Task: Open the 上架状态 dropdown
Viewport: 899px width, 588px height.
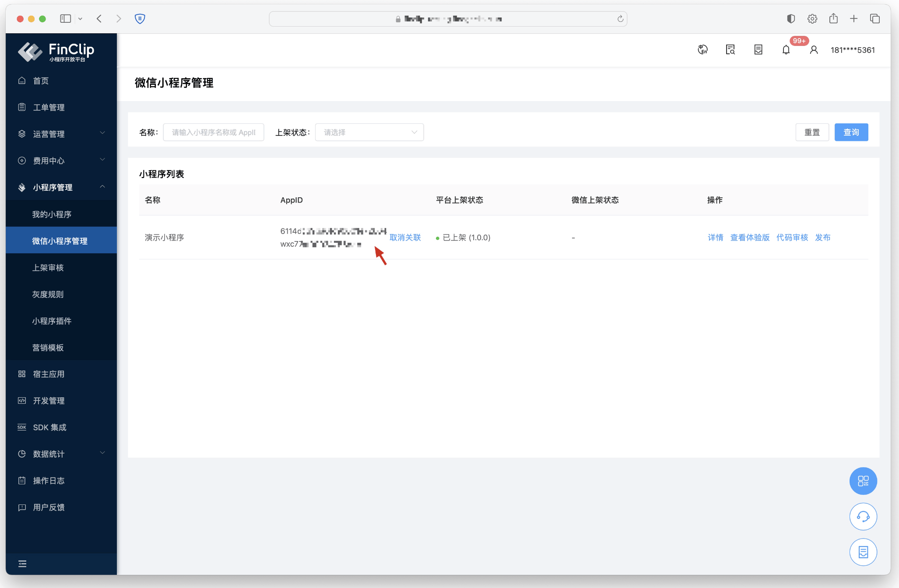Action: tap(369, 132)
